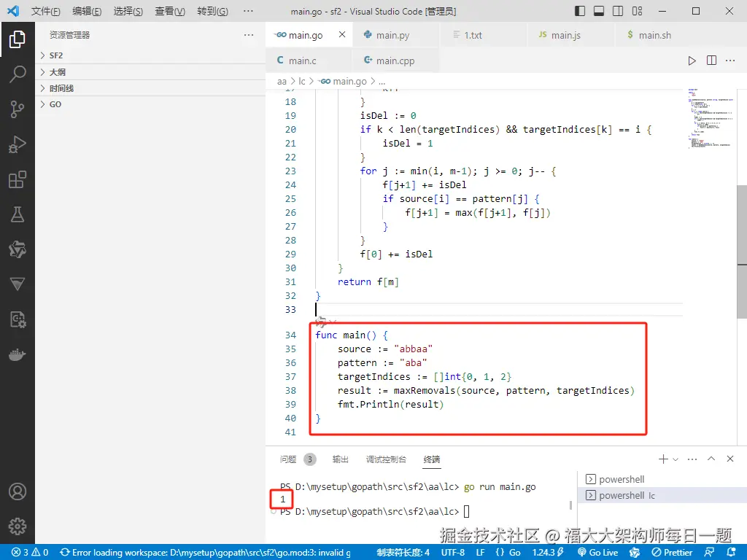Click the Error loading workspace status message

(x=205, y=553)
